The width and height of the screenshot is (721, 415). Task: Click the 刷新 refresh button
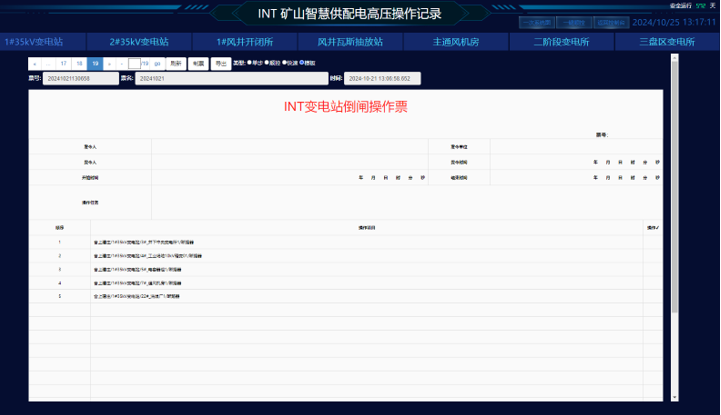pyautogui.click(x=176, y=62)
